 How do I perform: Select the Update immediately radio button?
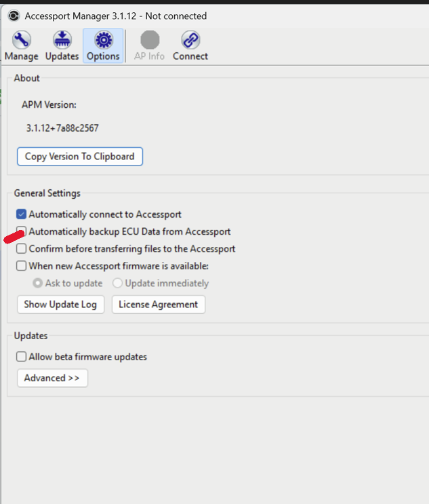click(x=117, y=283)
